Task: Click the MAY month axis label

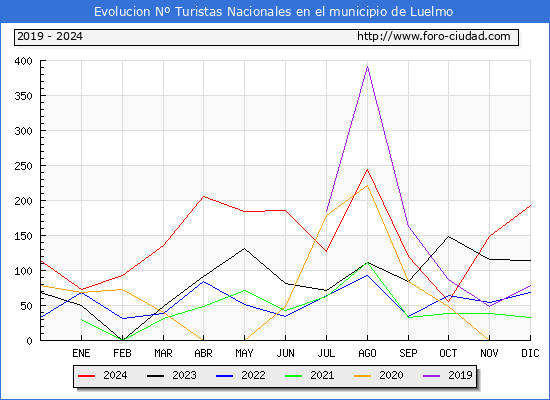Action: click(x=244, y=353)
